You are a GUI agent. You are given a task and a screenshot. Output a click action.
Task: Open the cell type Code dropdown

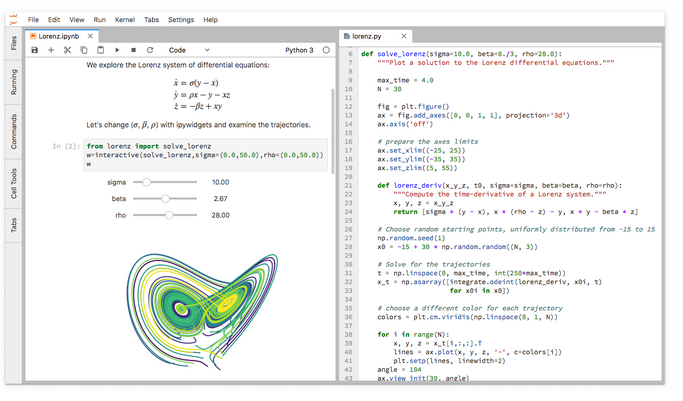click(x=189, y=50)
